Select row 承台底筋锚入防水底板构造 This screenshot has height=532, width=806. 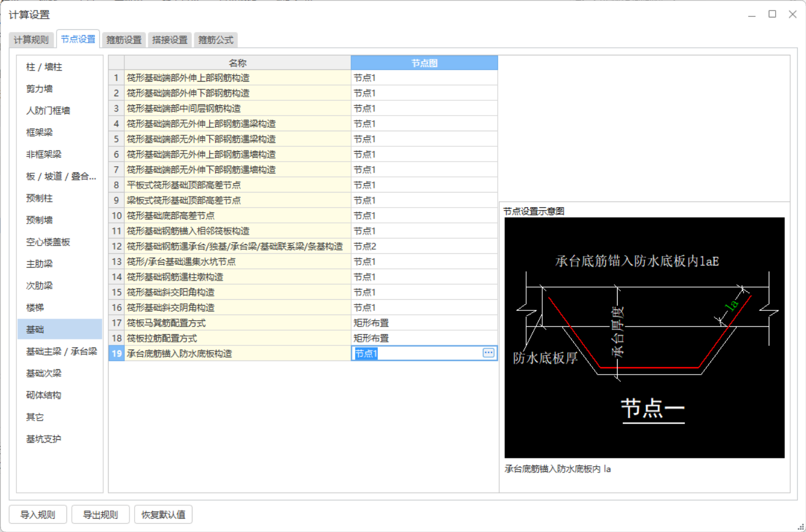tap(237, 353)
